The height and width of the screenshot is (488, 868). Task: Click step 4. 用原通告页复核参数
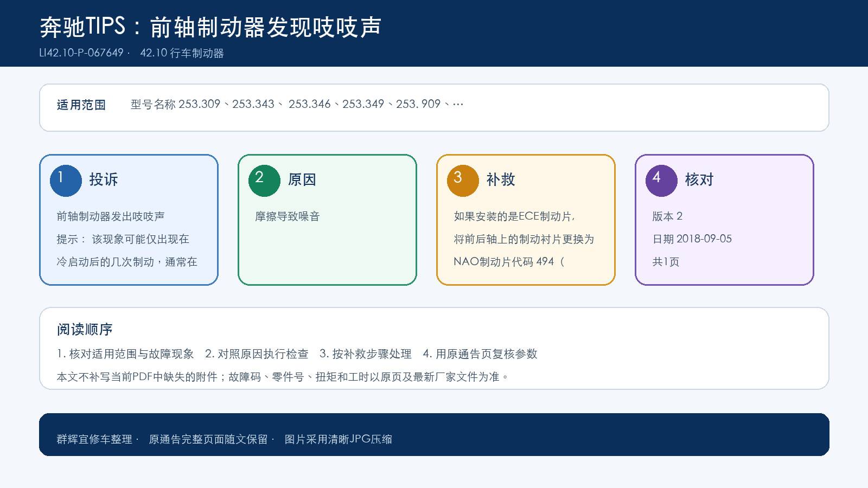[480, 354]
